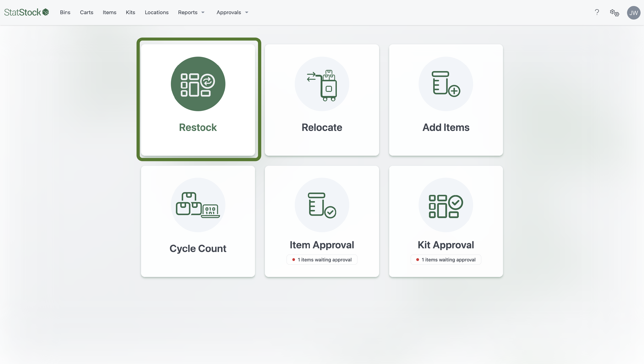
Task: Go to the Bins page
Action: point(65,12)
